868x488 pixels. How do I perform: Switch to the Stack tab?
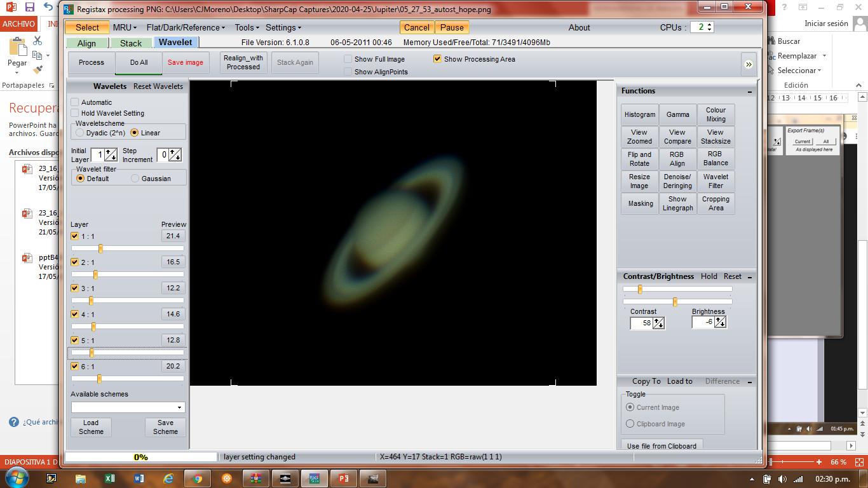[x=131, y=43]
